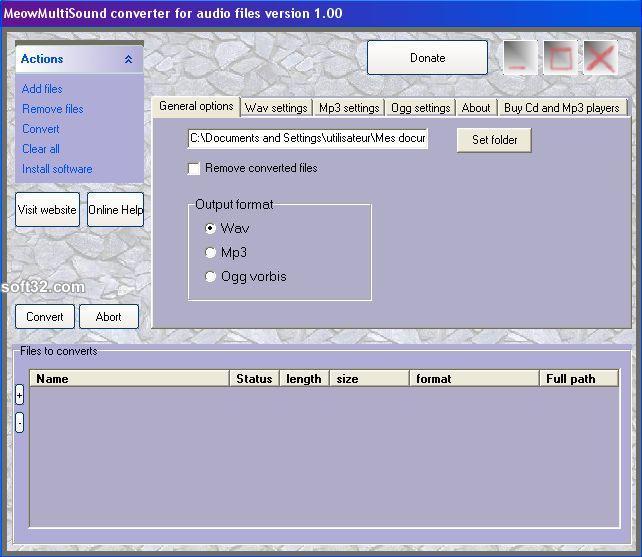Maximize the window with the red square icon

click(560, 58)
